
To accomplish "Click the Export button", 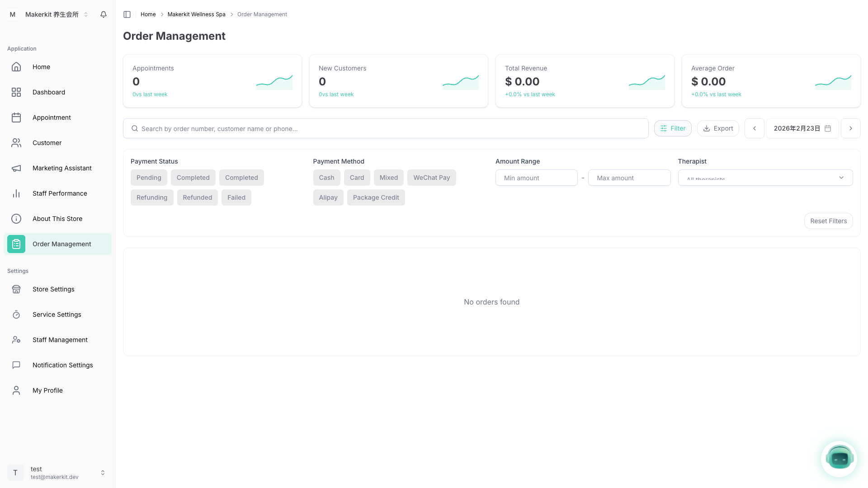I will [718, 128].
